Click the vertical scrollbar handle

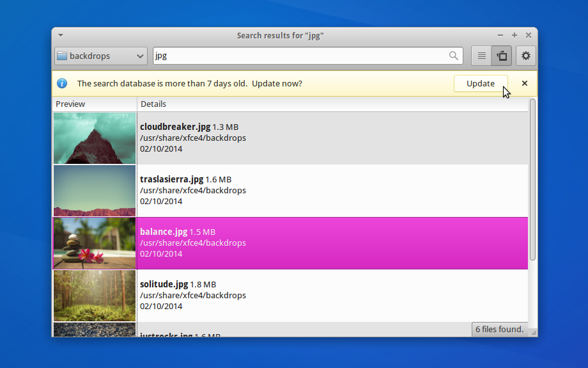click(x=532, y=179)
